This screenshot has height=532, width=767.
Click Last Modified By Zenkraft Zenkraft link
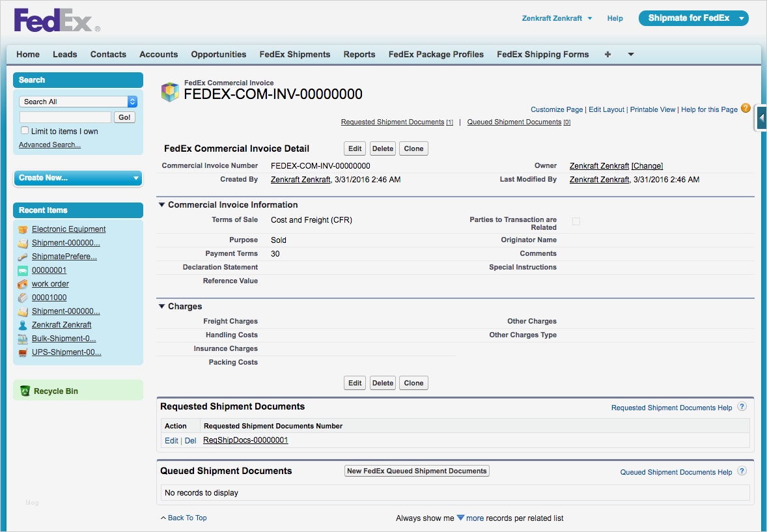point(599,180)
